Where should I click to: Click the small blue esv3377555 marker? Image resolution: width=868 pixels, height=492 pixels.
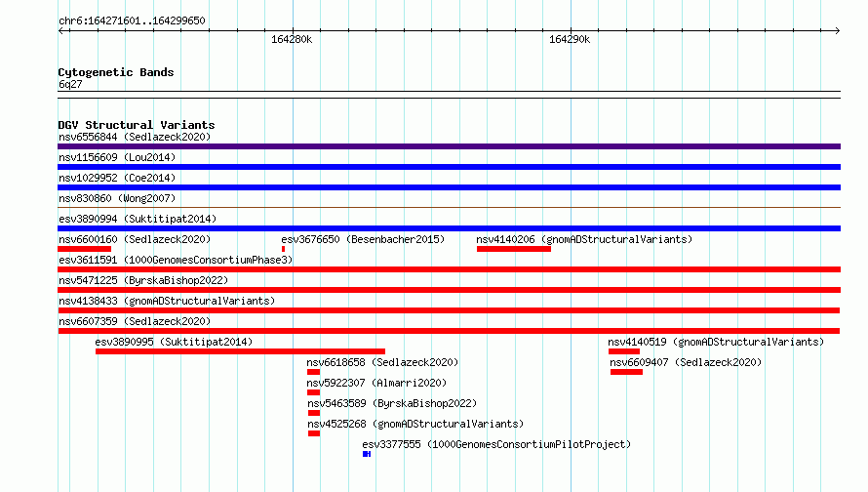point(367,454)
